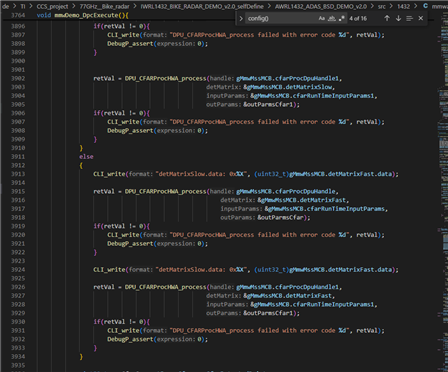Open AWRL1432_ADAS_BSD_DEMO_v2.0 breadcrumb
This screenshot has height=372, width=448.
321,6
